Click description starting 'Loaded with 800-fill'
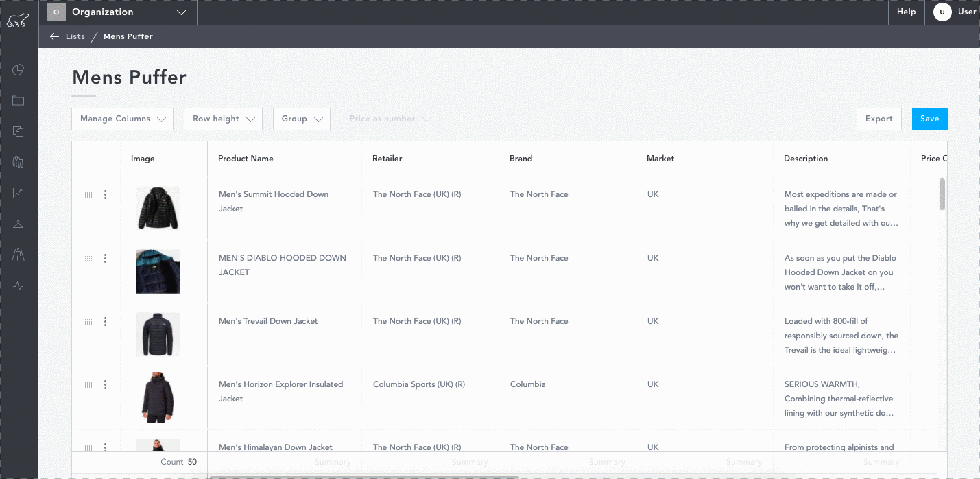Viewport: 980px width, 479px height. coord(841,336)
